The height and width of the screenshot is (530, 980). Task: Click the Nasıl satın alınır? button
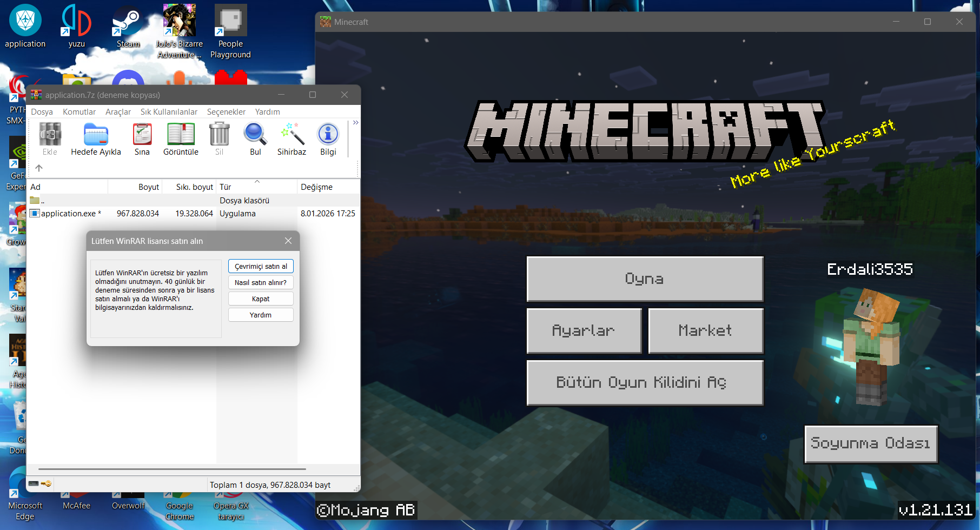tap(261, 282)
